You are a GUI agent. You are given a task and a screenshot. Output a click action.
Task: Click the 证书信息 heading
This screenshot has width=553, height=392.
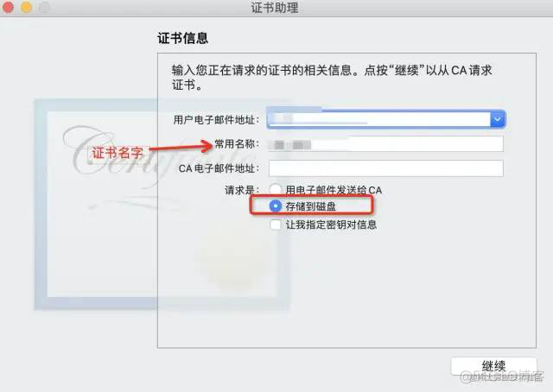pos(183,38)
